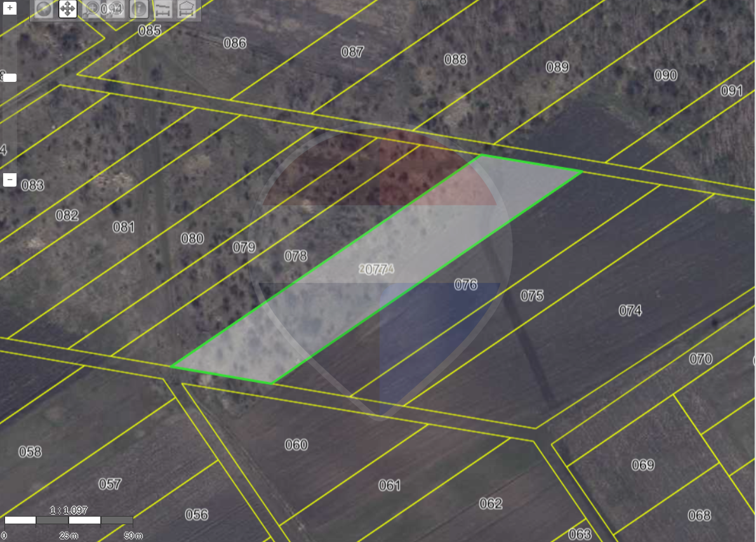The image size is (756, 542).
Task: Activate the zoom-out magnifier tool
Action: tap(116, 9)
